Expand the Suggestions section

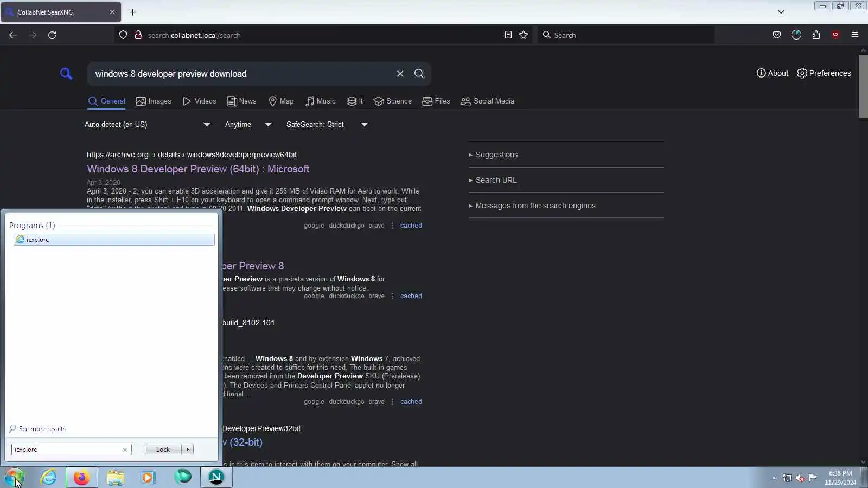[496, 155]
